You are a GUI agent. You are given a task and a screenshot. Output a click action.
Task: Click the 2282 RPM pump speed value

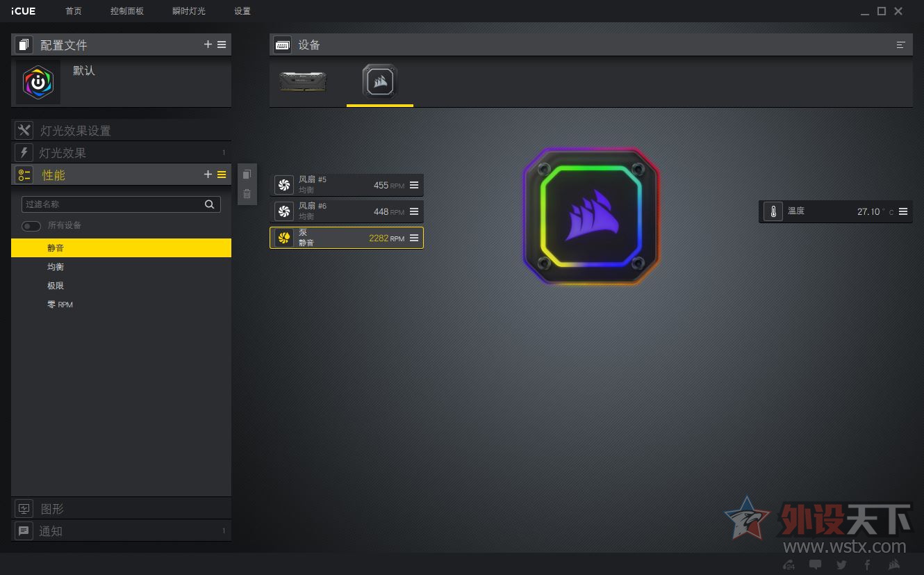pos(386,238)
